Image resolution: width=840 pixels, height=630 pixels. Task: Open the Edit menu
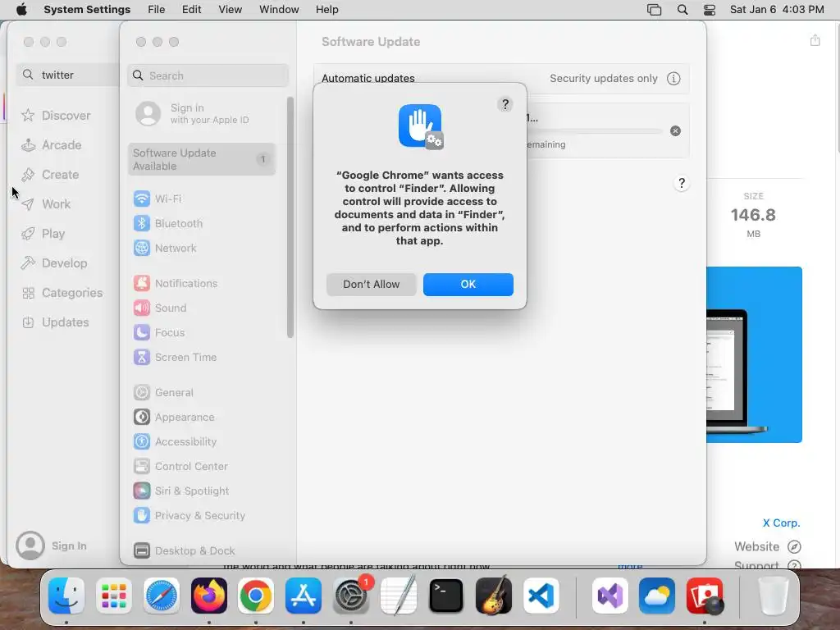coord(191,10)
